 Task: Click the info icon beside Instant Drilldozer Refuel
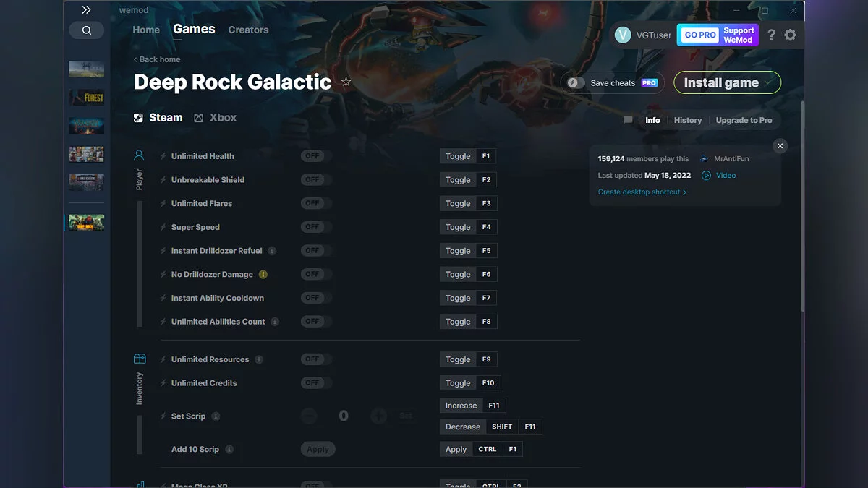(x=272, y=251)
